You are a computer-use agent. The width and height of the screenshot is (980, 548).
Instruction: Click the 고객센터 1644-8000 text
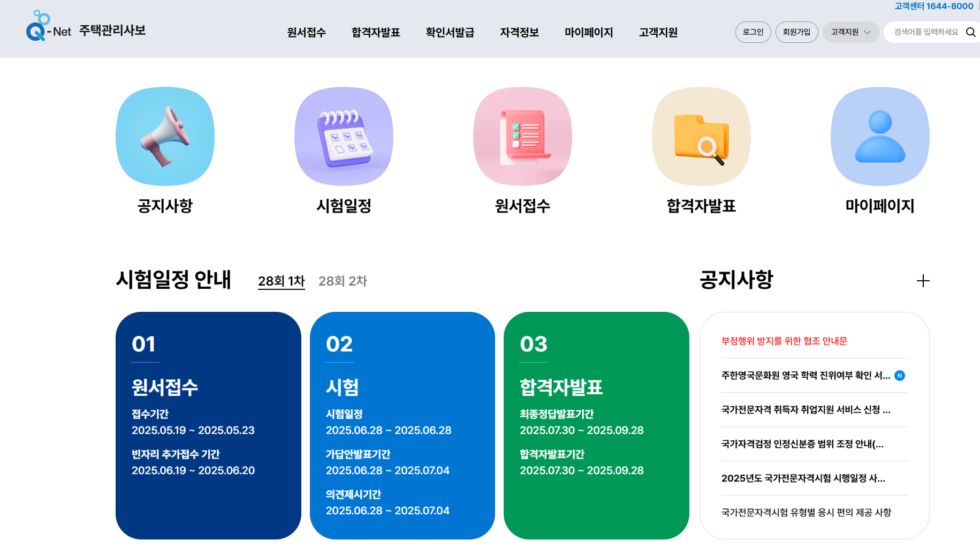coord(934,6)
